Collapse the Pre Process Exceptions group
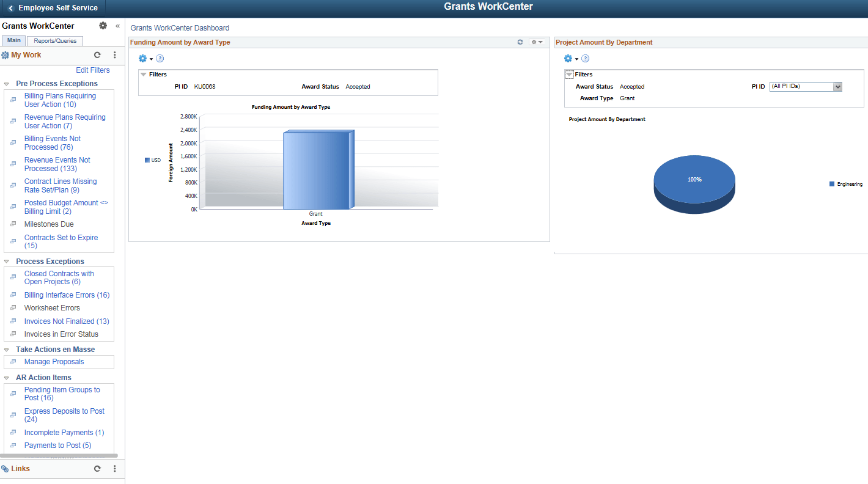The height and width of the screenshot is (484, 868). pos(6,84)
